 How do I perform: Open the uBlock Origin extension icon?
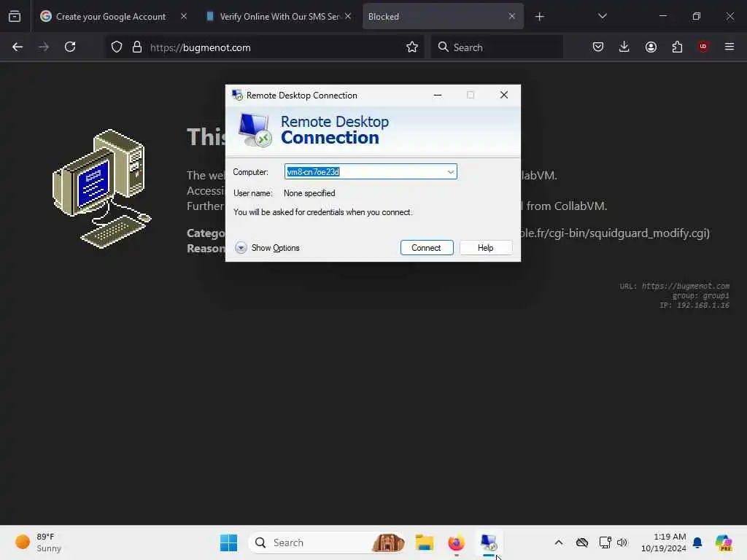(x=703, y=47)
